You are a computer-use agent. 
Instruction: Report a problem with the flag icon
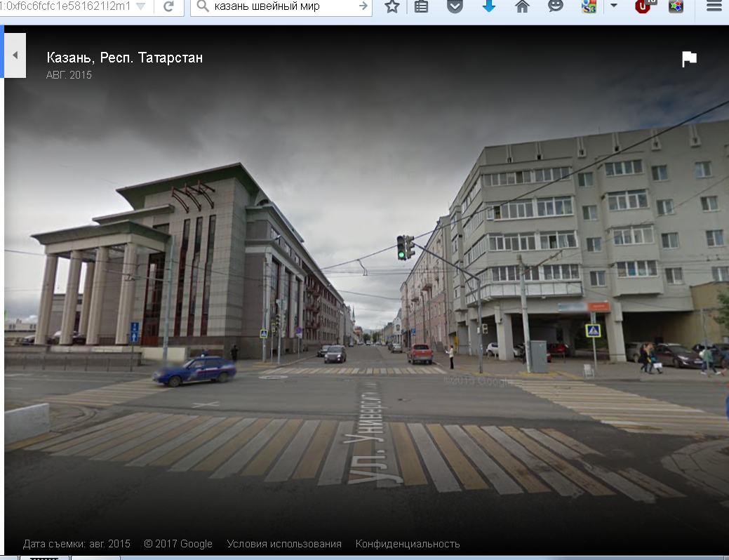[689, 59]
